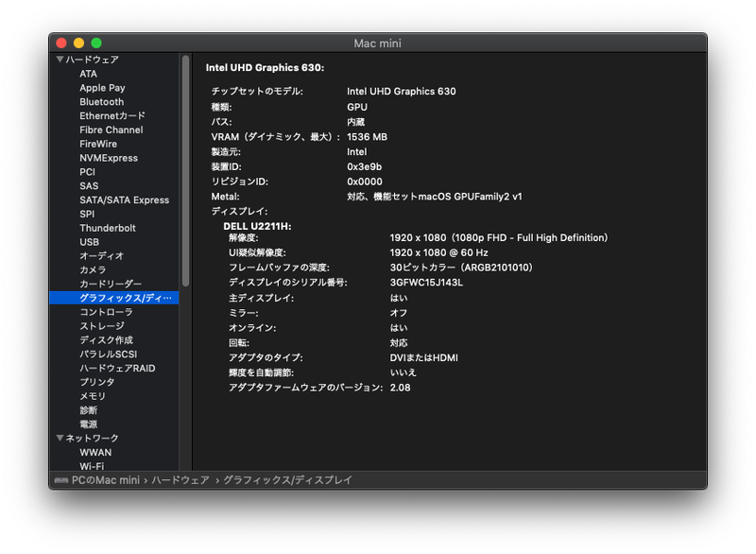Image resolution: width=756 pixels, height=554 pixels.
Task: Select プリンタ in the sidebar
Action: (x=97, y=382)
